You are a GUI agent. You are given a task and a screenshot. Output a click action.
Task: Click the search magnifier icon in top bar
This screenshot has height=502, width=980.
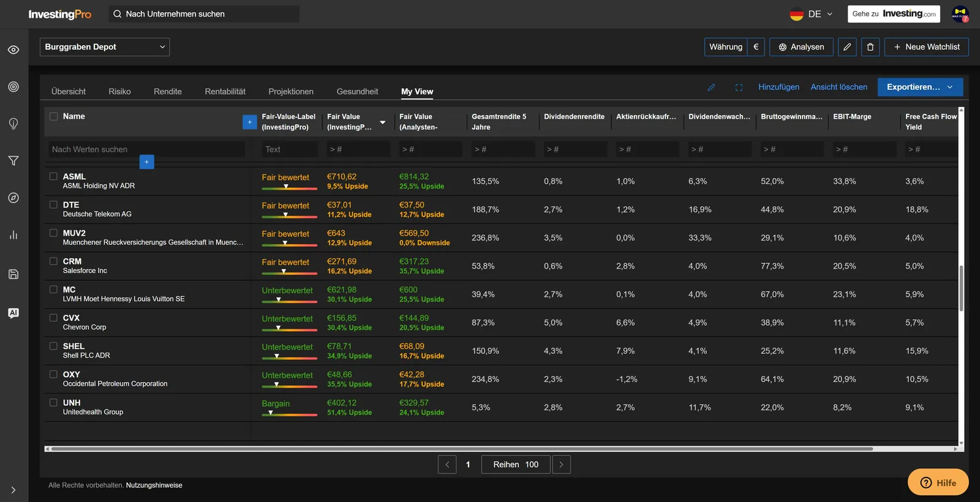click(x=118, y=14)
